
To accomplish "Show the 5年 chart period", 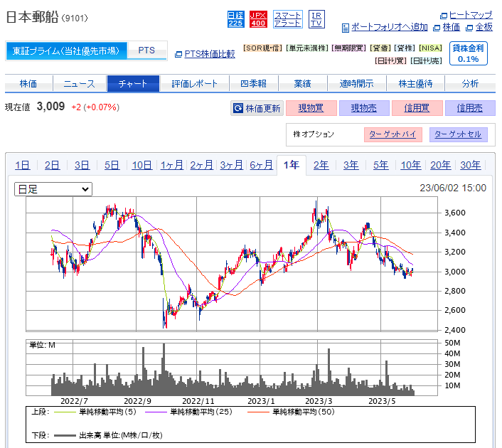I will click(381, 165).
